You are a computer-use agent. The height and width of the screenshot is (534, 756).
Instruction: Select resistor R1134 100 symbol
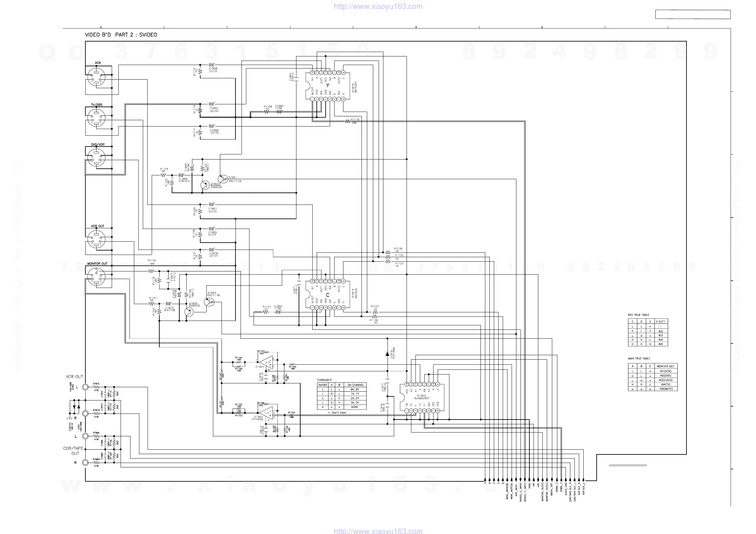coord(151,271)
